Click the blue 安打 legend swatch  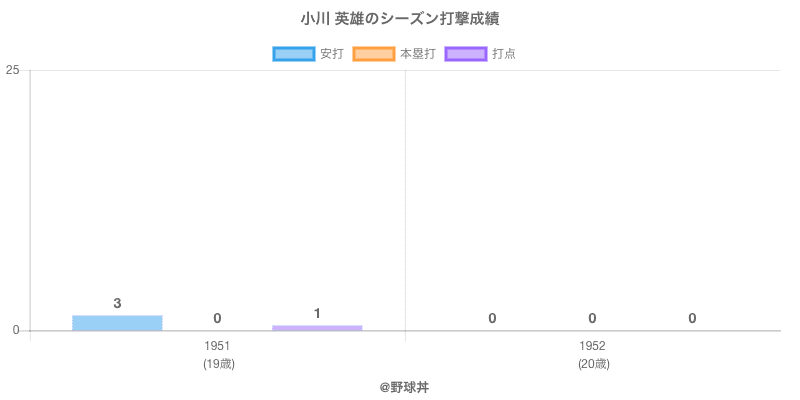[x=293, y=54]
